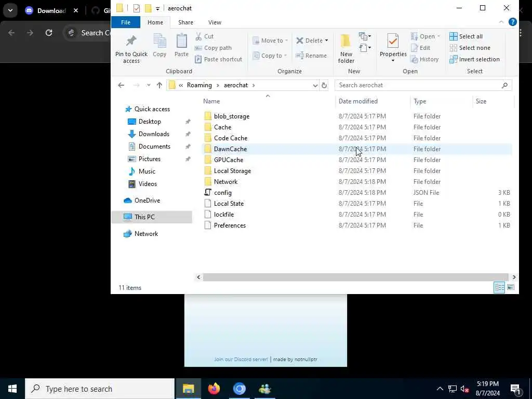The width and height of the screenshot is (532, 399).
Task: Pin the folder to Quick access
Action: [x=131, y=49]
